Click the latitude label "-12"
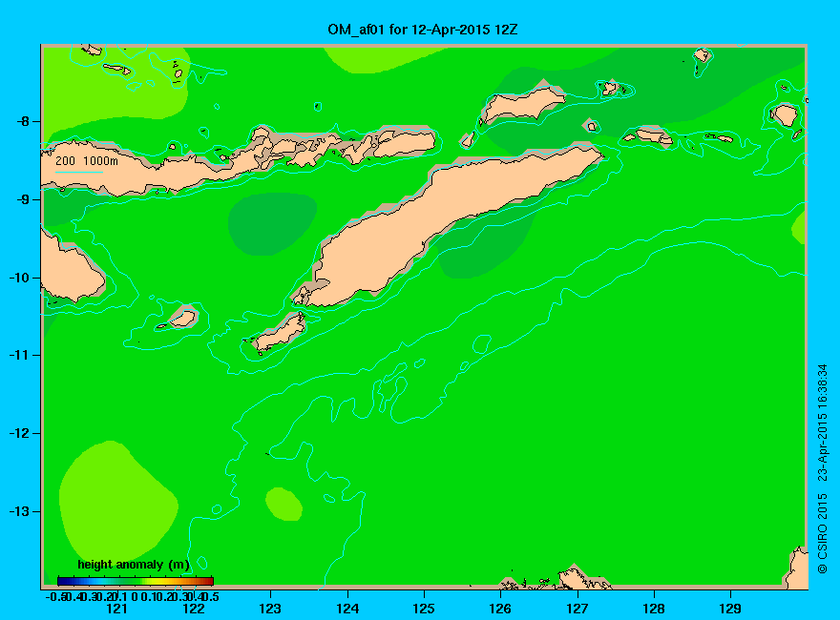Screen dimensions: 840x620 click(x=19, y=433)
